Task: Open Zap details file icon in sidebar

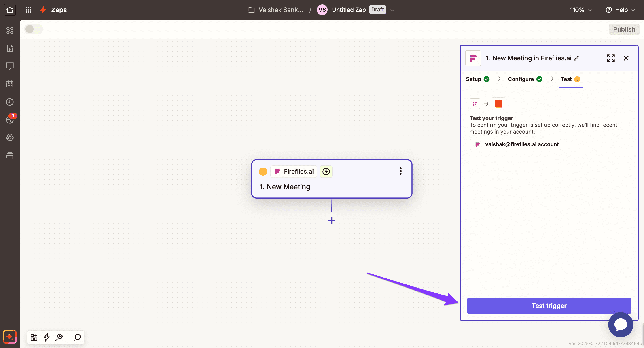Action: click(x=10, y=48)
